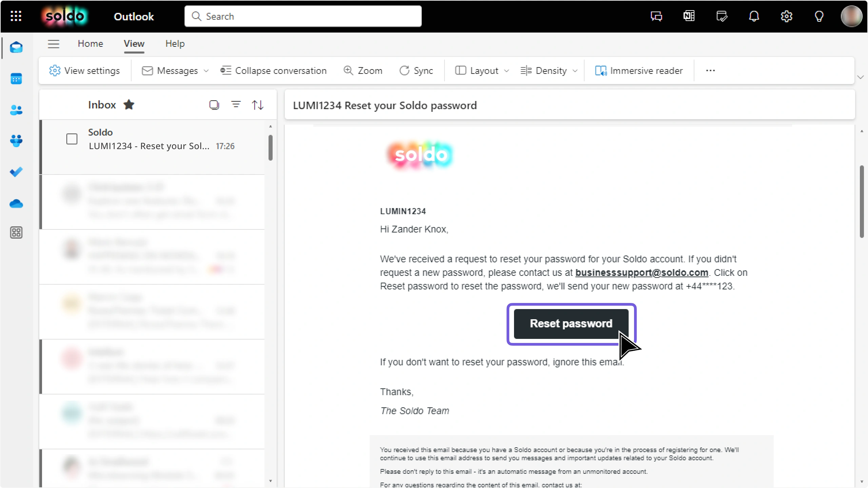The width and height of the screenshot is (868, 488).
Task: Open notifications using the bell icon
Action: pyautogui.click(x=754, y=16)
